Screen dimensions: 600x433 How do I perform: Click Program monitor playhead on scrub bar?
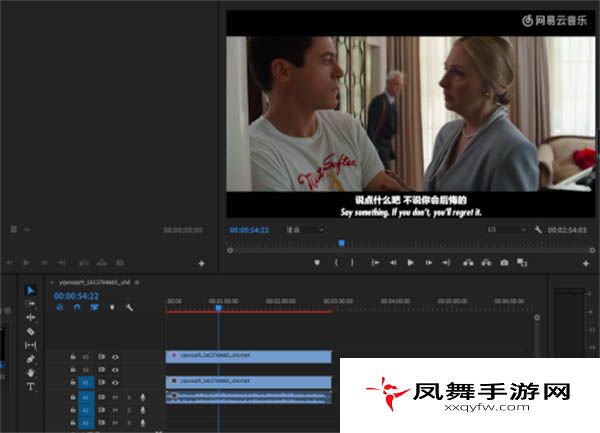pos(342,243)
